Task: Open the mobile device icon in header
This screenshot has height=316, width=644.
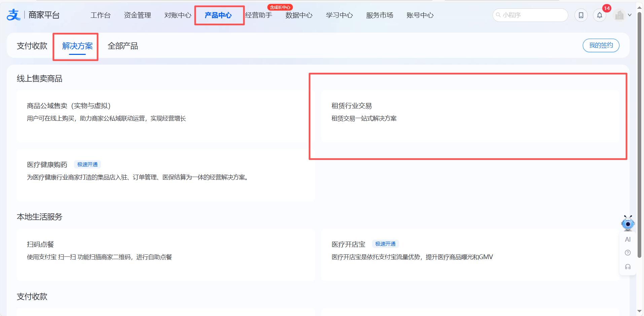Action: [x=581, y=15]
